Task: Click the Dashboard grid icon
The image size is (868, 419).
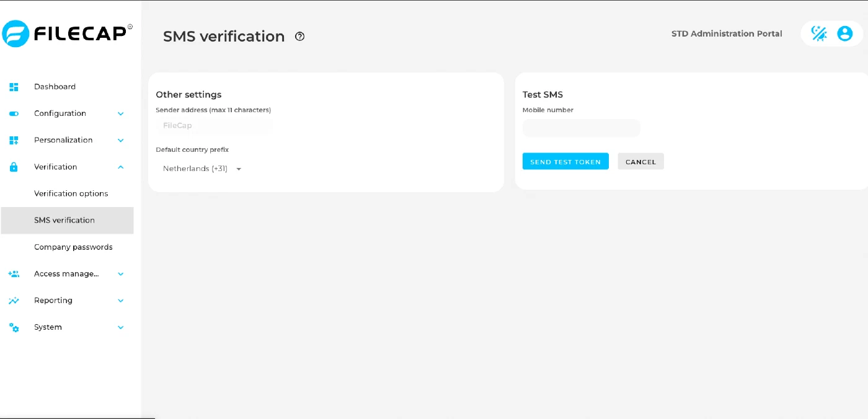Action: (x=14, y=87)
